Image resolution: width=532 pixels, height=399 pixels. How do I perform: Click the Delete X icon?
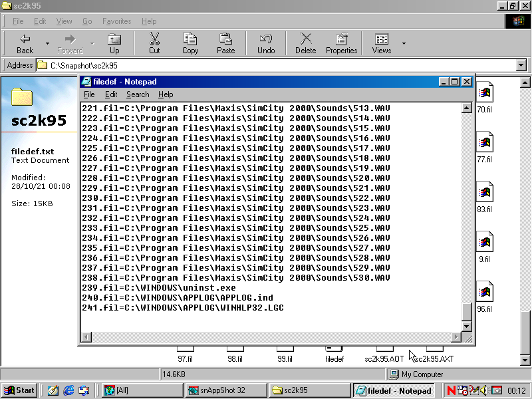tap(306, 39)
